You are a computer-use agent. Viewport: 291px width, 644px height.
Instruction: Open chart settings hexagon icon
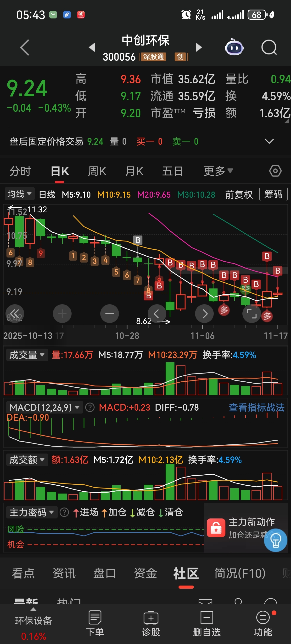275,171
